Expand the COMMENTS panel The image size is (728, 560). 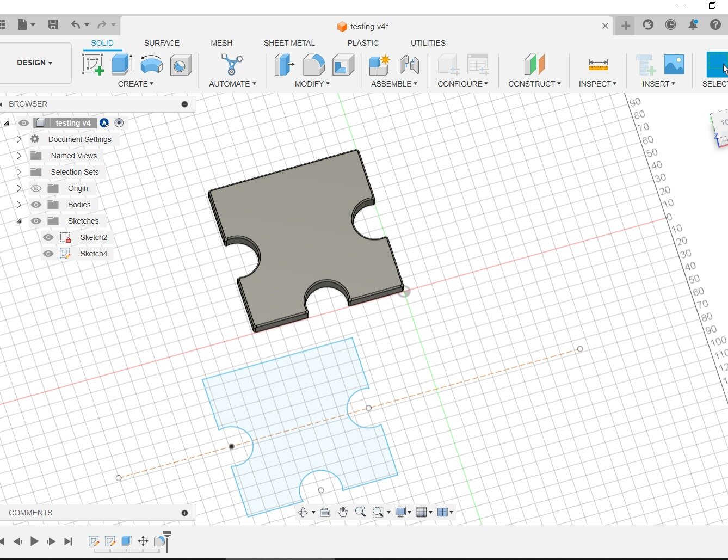click(184, 513)
